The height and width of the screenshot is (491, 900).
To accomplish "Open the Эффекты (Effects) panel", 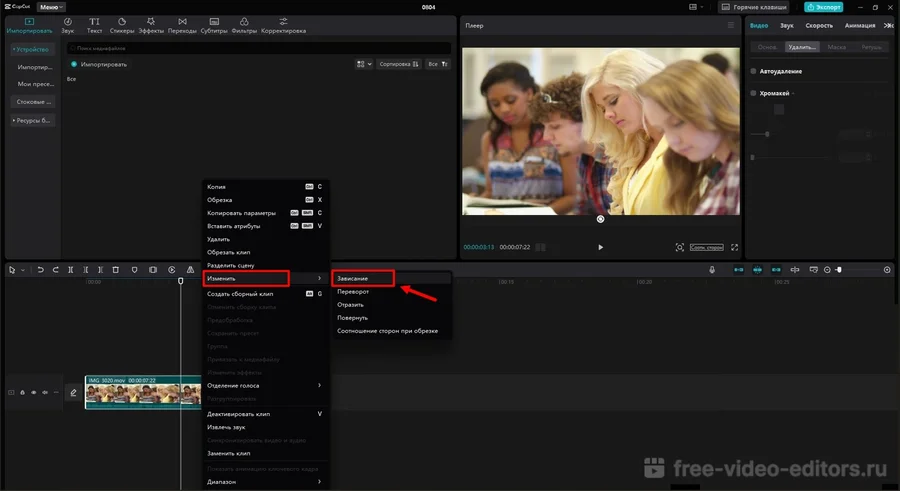I will (151, 24).
